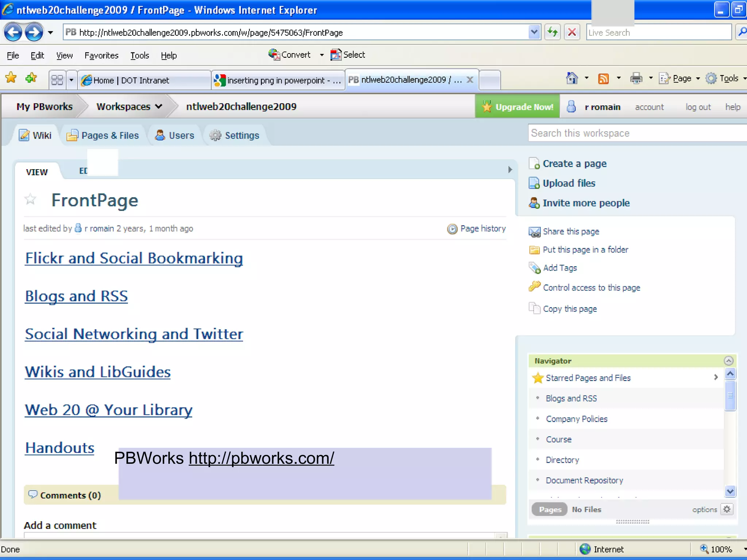
Task: Open Flickr and Social Bookmarking link
Action: [x=134, y=258]
